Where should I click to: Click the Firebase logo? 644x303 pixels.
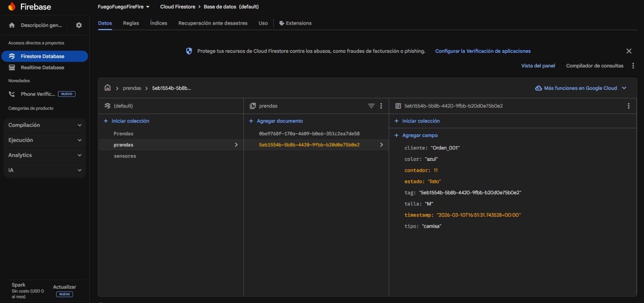pos(12,7)
